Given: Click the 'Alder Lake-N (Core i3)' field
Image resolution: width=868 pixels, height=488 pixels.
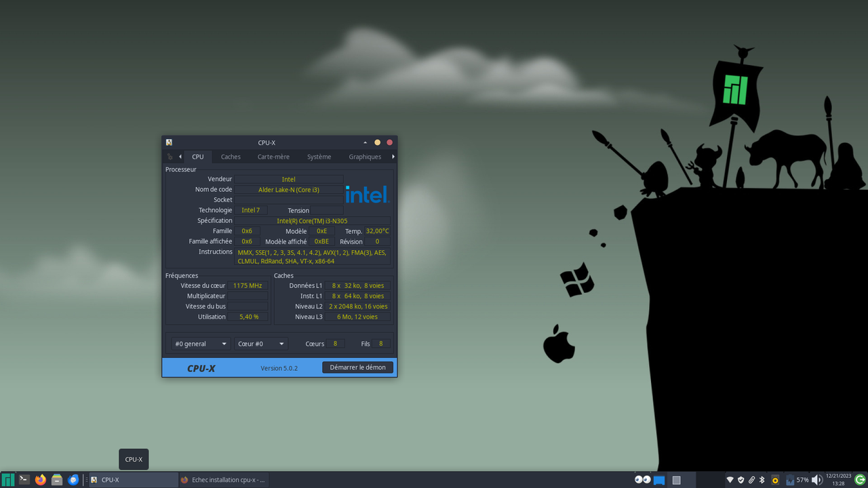Looking at the screenshot, I should click(289, 190).
